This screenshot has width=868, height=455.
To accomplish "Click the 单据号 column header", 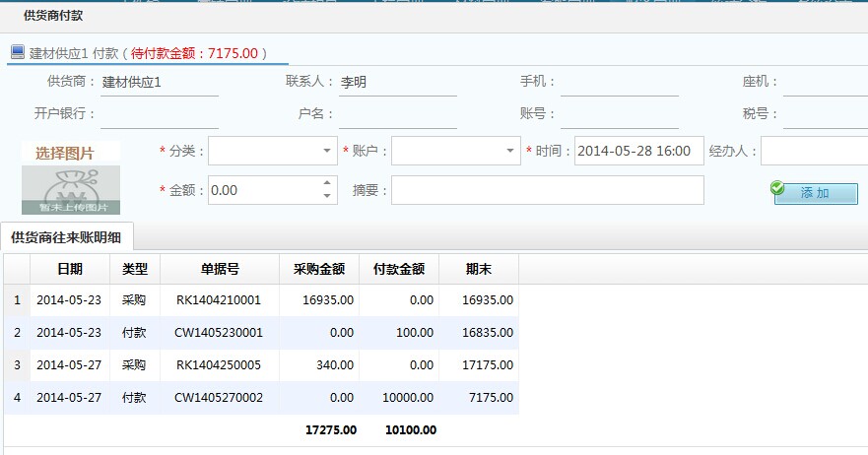I will (x=220, y=269).
